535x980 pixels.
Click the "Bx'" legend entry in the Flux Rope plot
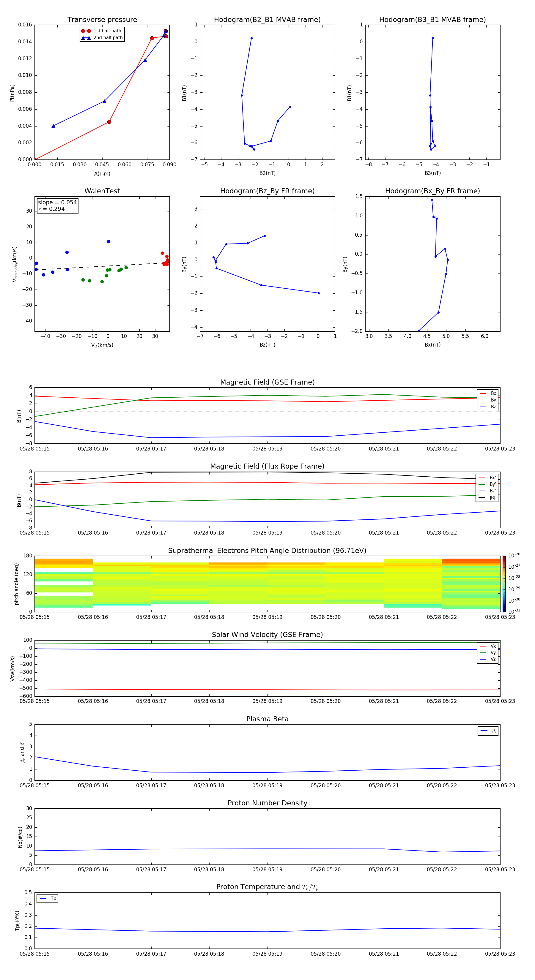487,478
